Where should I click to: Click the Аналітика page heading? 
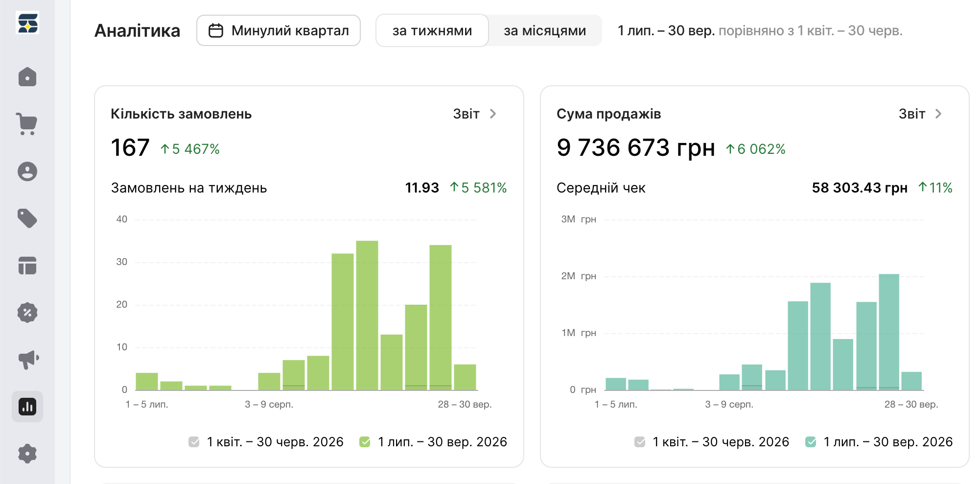click(x=137, y=30)
